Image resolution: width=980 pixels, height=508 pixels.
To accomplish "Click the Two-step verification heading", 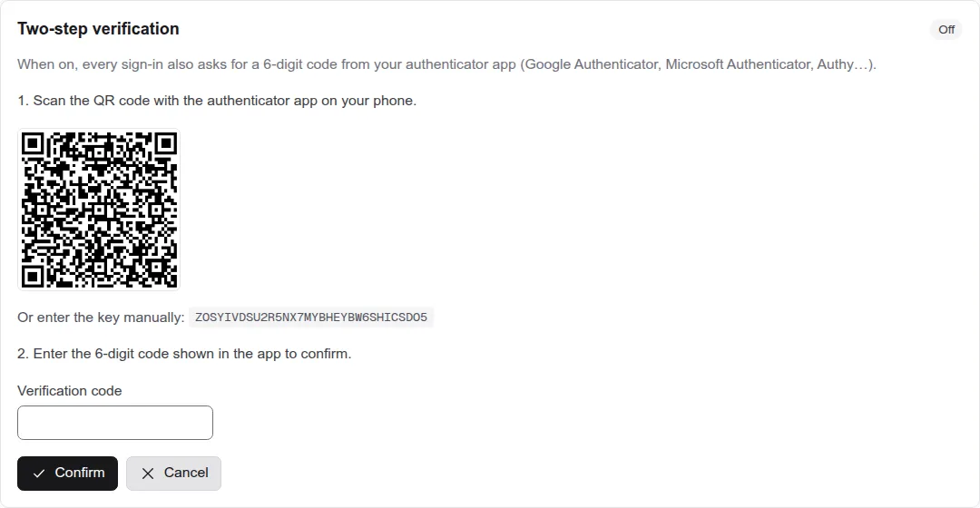I will pyautogui.click(x=98, y=29).
